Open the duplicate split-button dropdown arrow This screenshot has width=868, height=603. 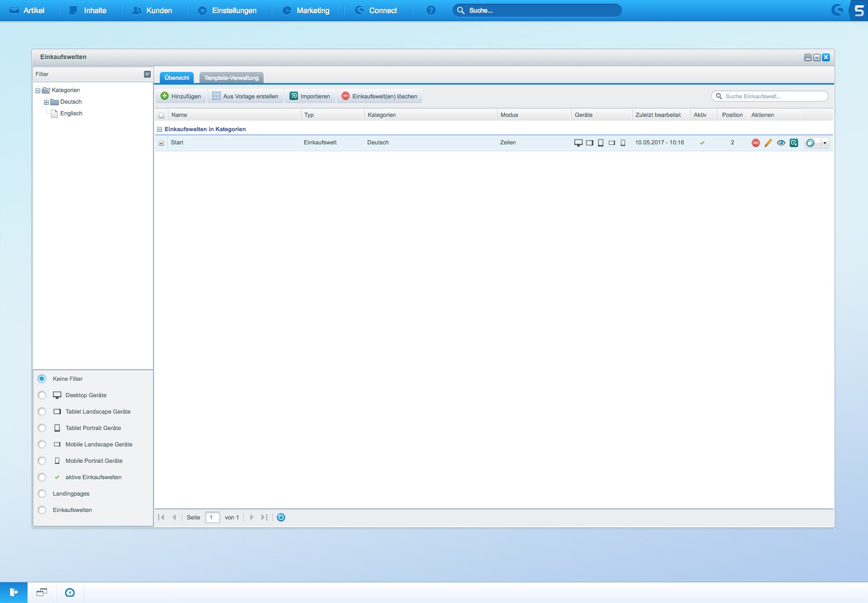(x=825, y=143)
